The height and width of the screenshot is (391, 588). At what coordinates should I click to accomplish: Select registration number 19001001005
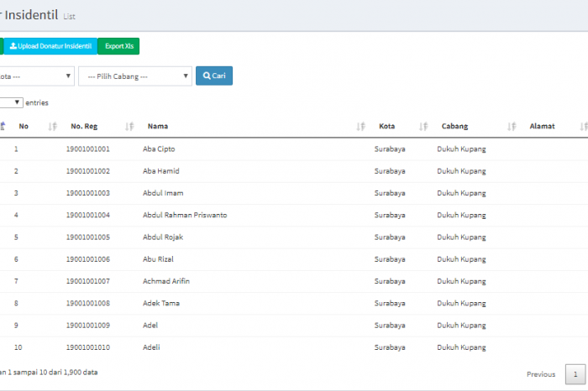click(x=87, y=237)
